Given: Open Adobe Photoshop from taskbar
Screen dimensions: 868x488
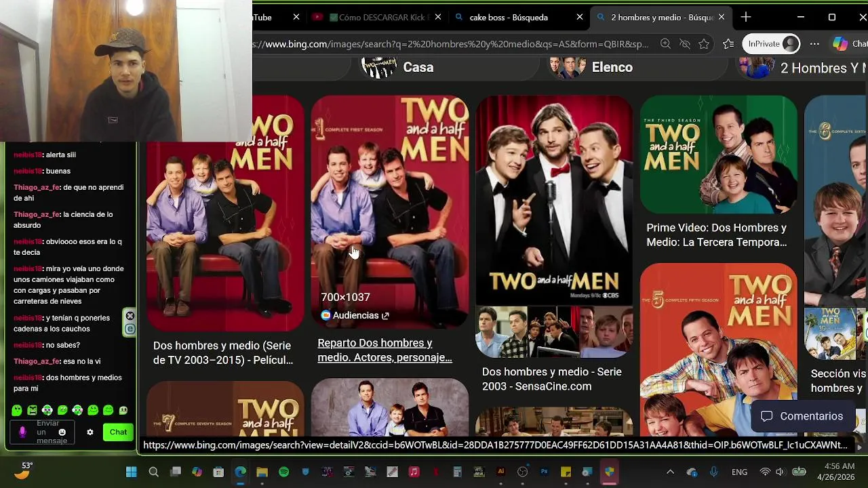Looking at the screenshot, I should (544, 472).
